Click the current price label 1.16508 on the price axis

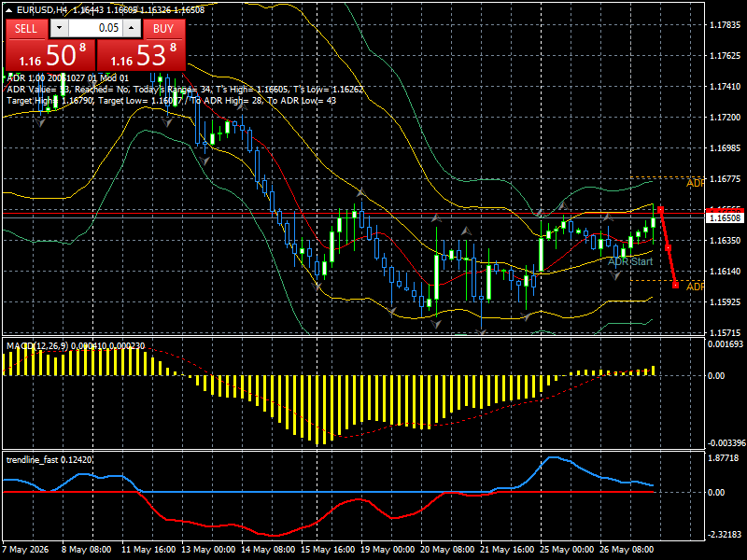(726, 218)
